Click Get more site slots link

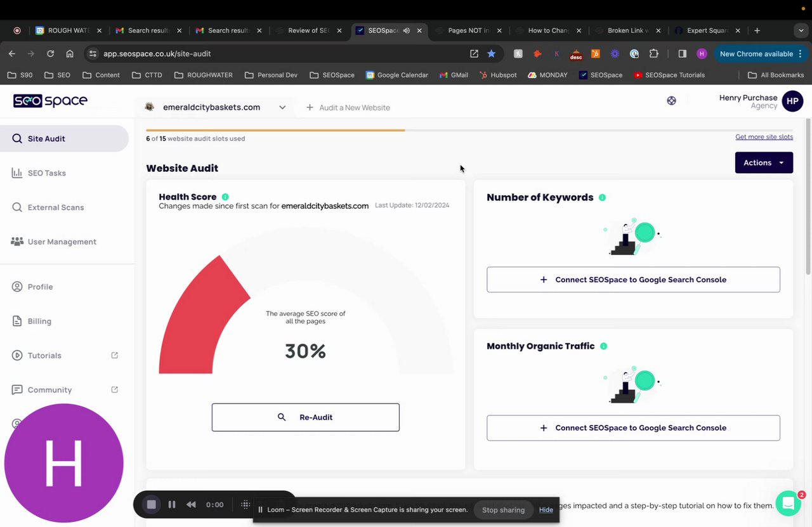pos(764,137)
